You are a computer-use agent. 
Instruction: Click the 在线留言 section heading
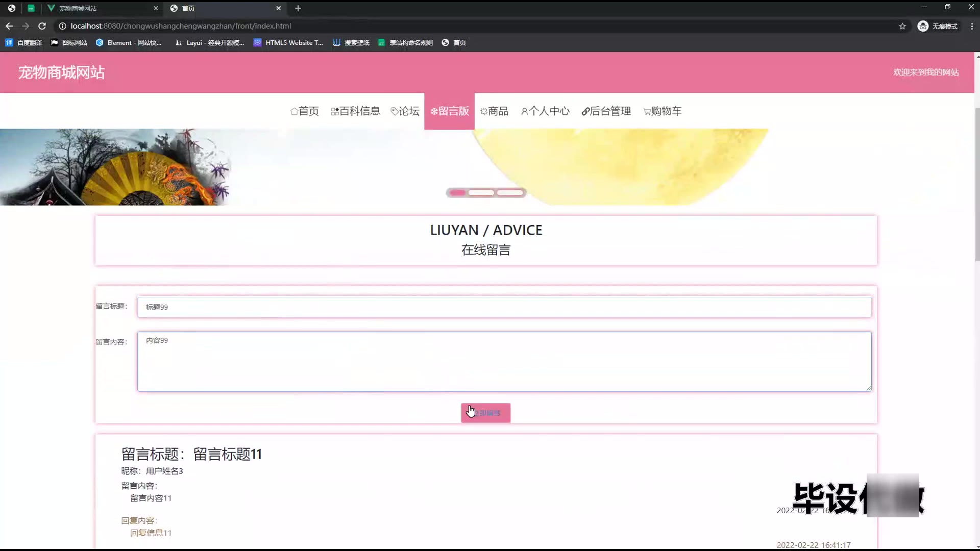point(486,250)
